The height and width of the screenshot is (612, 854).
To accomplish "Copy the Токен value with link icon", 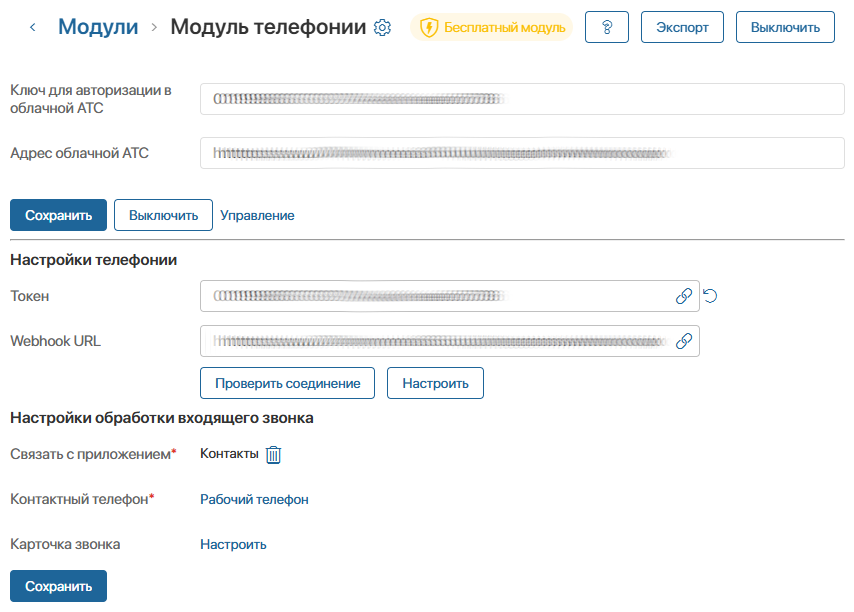I will click(x=684, y=296).
